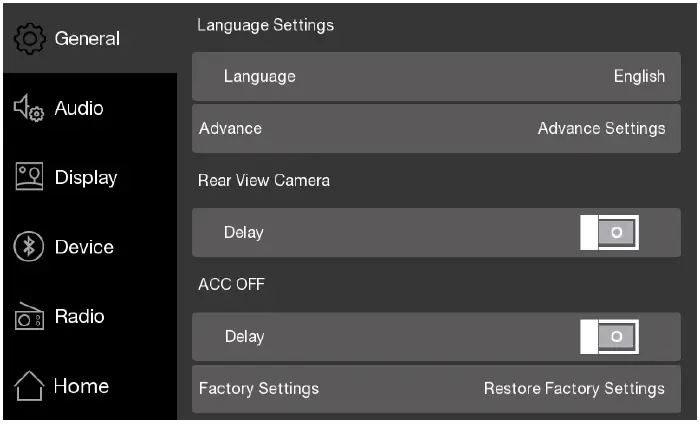Click the Factory Settings label
The width and height of the screenshot is (700, 424).
point(258,389)
